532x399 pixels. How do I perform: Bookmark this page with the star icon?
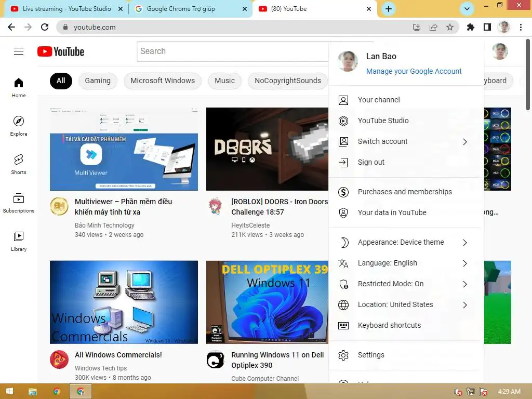coord(450,27)
